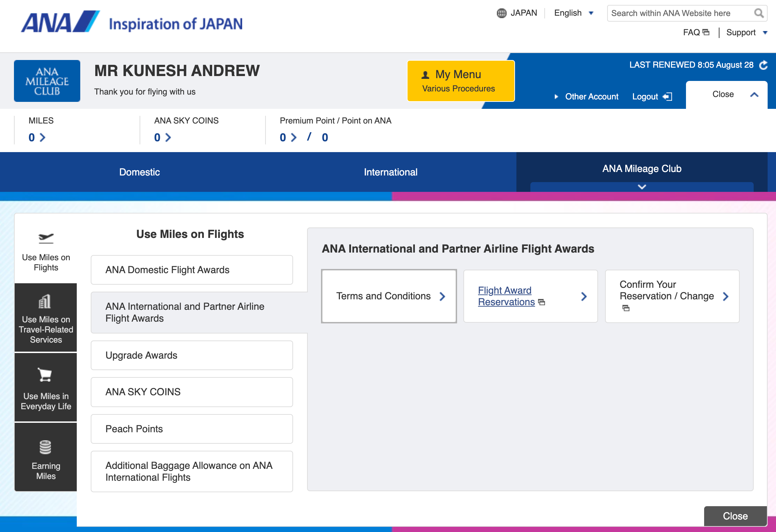Viewport: 776px width, 532px height.
Task: Open the Domestic tab
Action: [x=140, y=172]
